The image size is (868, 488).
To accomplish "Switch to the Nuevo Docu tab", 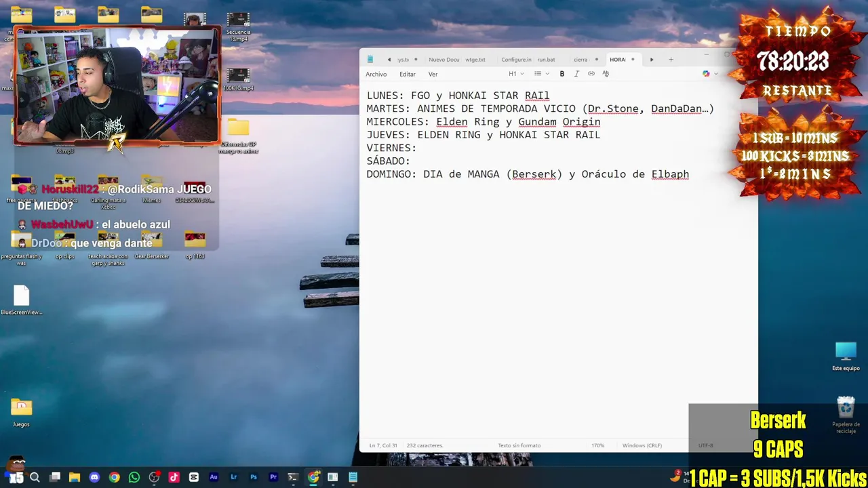I will pos(443,60).
